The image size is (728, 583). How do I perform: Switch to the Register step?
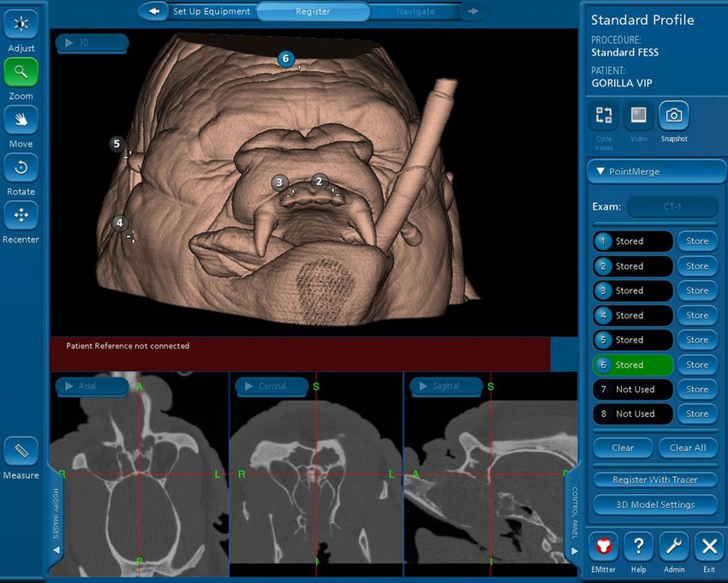313,11
